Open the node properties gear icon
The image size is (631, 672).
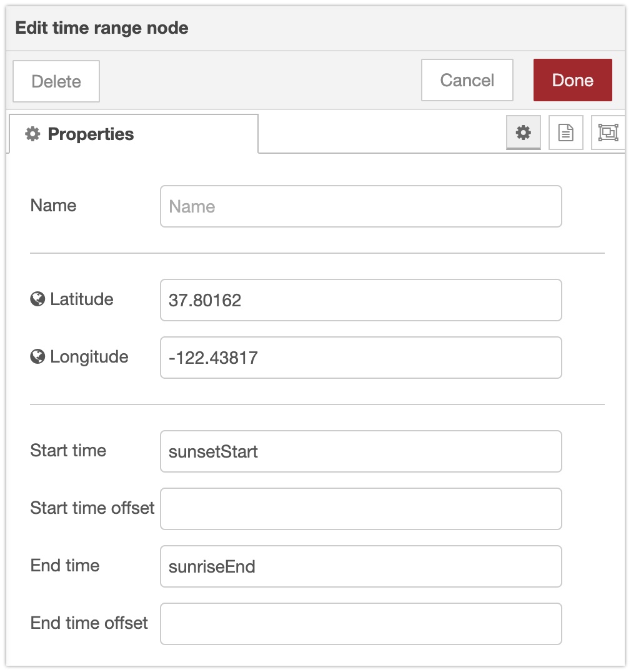[523, 133]
